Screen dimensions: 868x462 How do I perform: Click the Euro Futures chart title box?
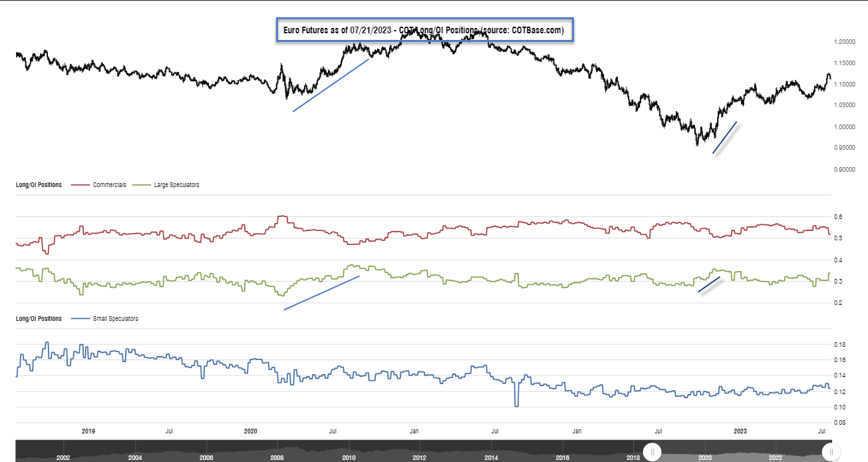pyautogui.click(x=424, y=31)
